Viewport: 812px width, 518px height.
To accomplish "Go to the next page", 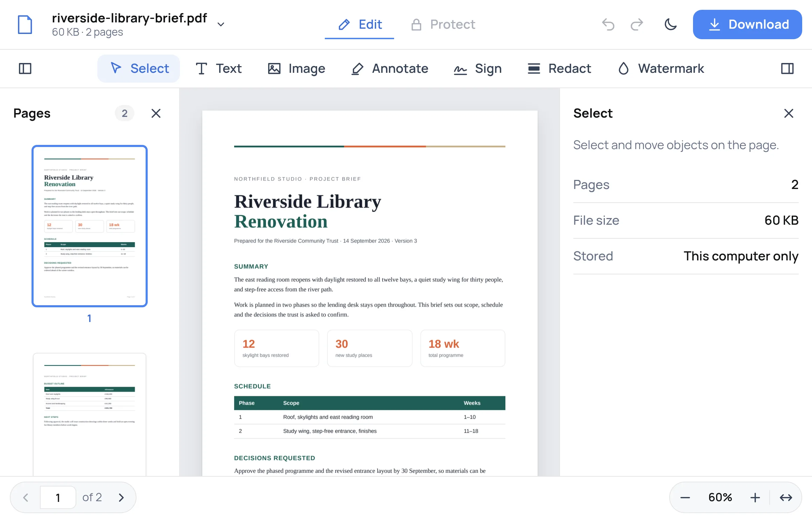I will (x=121, y=497).
